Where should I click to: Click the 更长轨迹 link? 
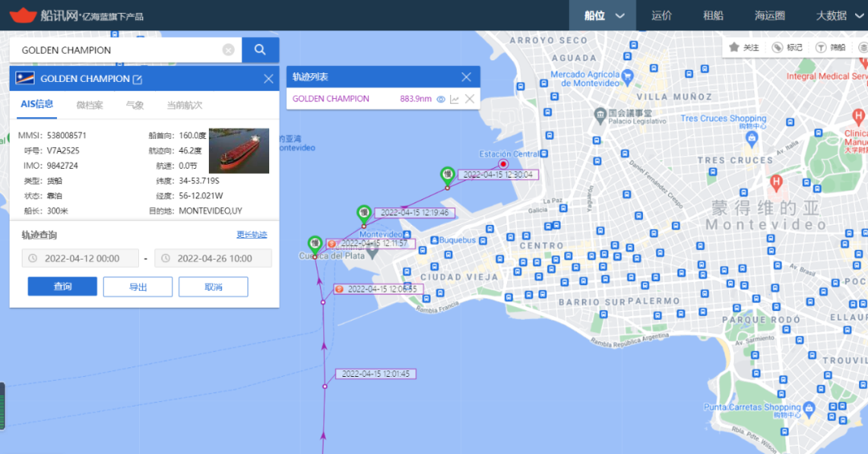click(252, 235)
